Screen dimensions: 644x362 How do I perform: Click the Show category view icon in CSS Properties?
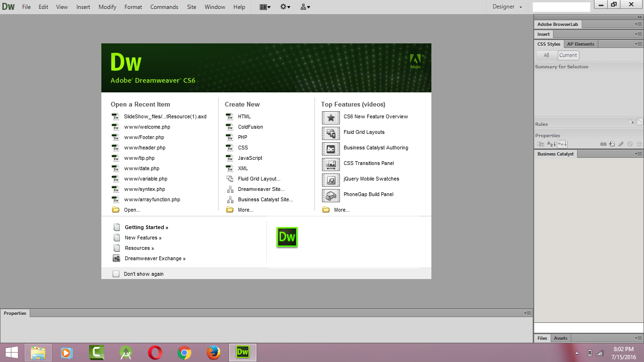point(541,144)
